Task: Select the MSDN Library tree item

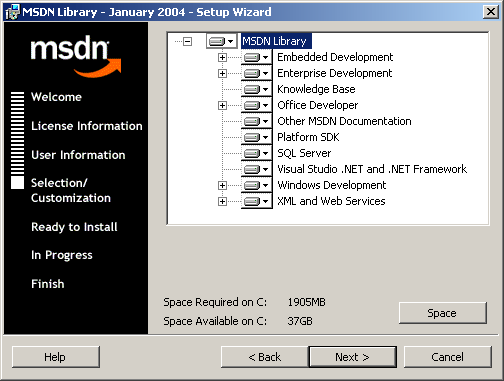Action: (276, 41)
